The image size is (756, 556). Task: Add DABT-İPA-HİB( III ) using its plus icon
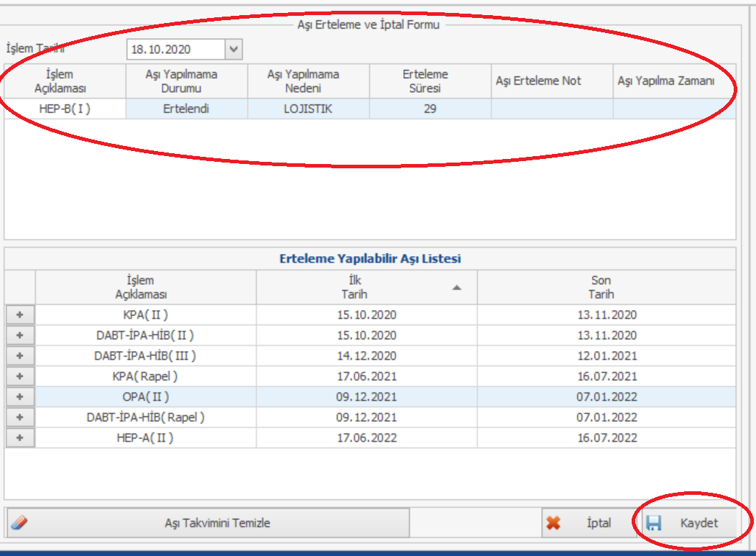pos(20,356)
